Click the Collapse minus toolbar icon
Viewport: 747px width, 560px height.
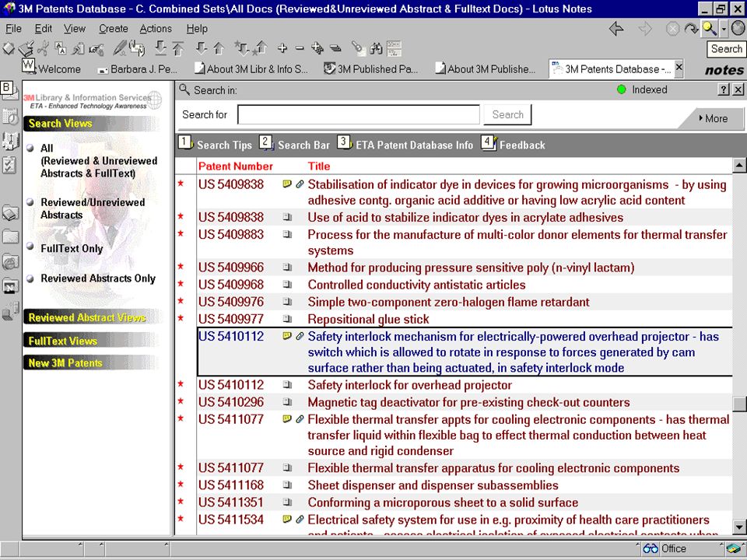[x=300, y=48]
